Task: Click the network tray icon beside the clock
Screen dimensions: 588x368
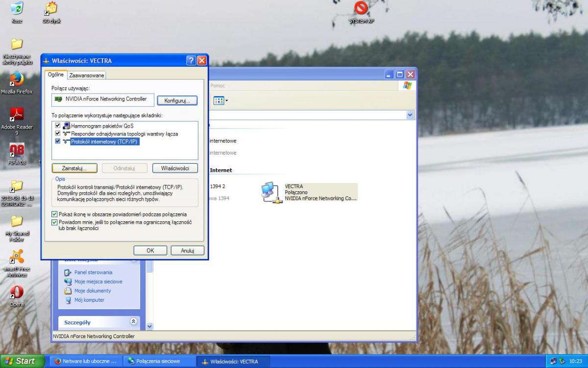Action: pyautogui.click(x=553, y=361)
